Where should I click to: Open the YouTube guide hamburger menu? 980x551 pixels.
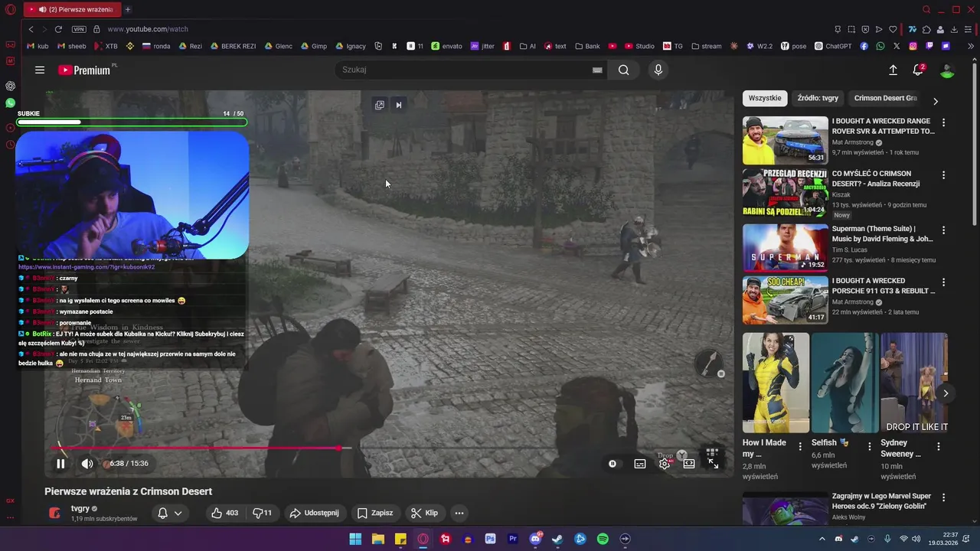[40, 70]
